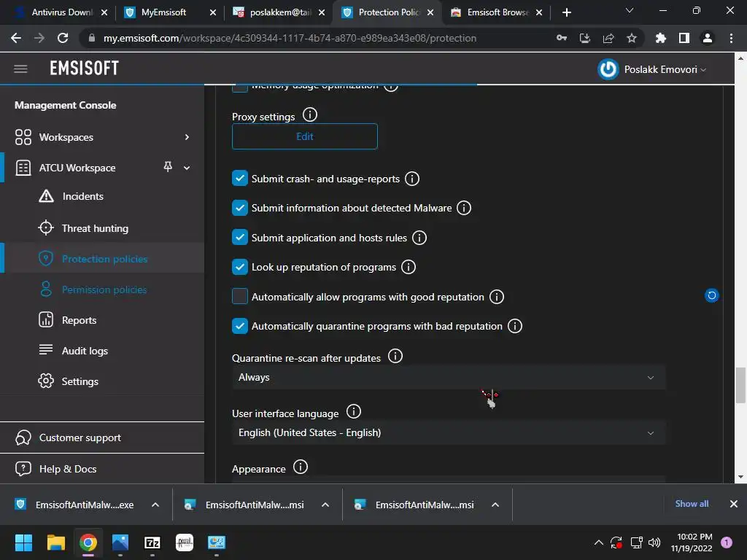Show info for Submit application and hosts rules
Screen dimensions: 747x560
(x=419, y=238)
